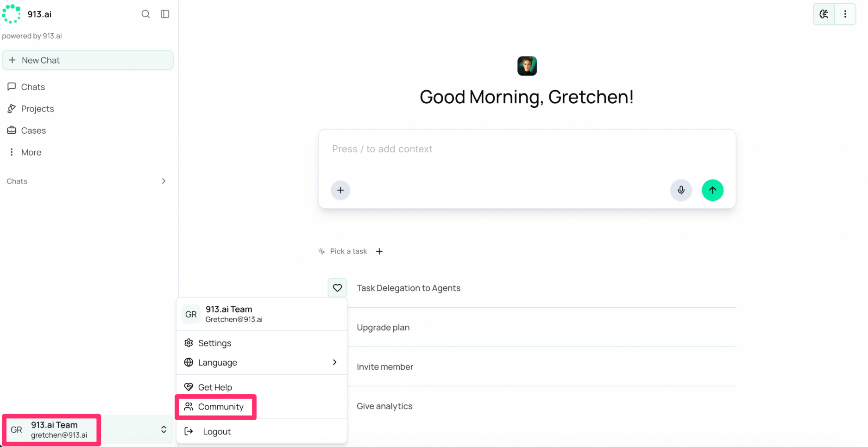The width and height of the screenshot is (868, 447).
Task: Click the translate icon at top right
Action: (x=824, y=14)
